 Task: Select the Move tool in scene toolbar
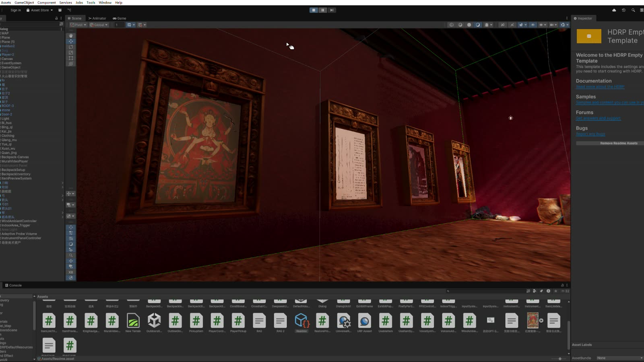click(71, 41)
